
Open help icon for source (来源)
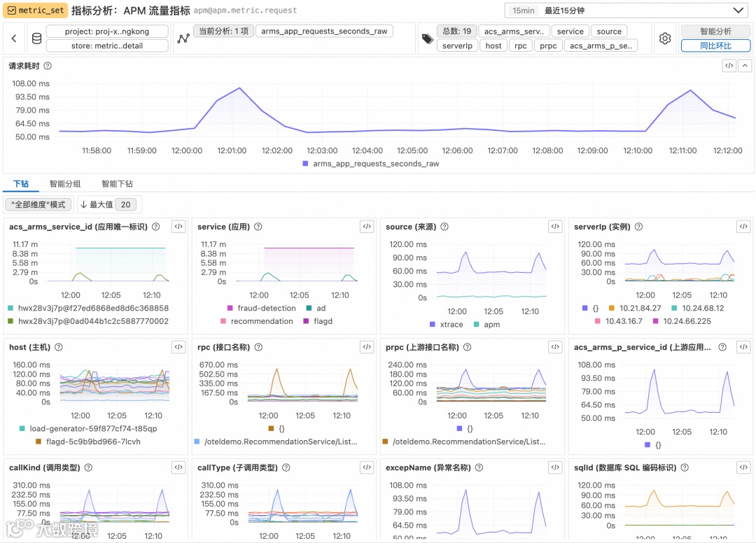point(444,227)
